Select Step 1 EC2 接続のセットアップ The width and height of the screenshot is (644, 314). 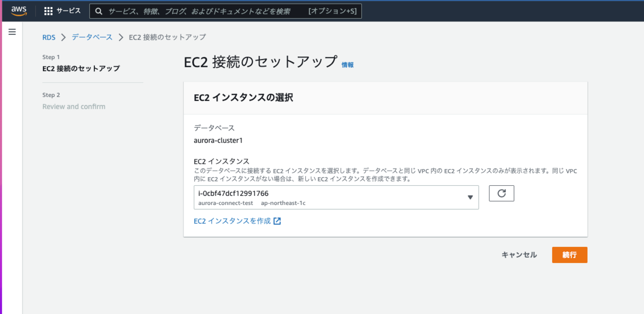pyautogui.click(x=81, y=69)
